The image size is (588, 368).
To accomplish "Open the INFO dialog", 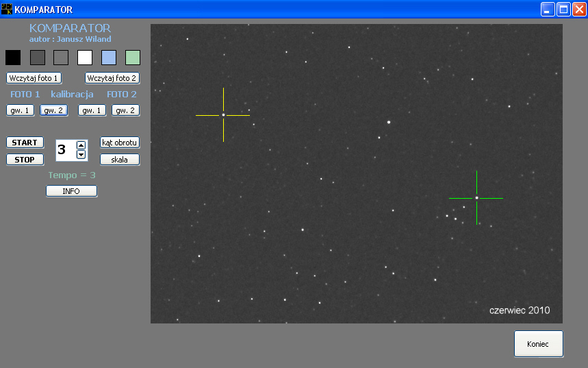I will (x=72, y=191).
